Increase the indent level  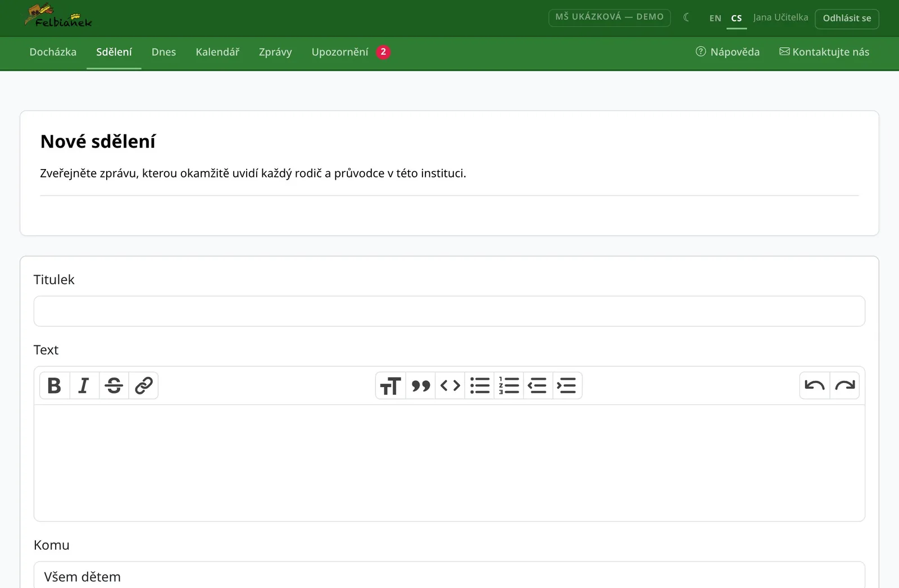tap(567, 386)
